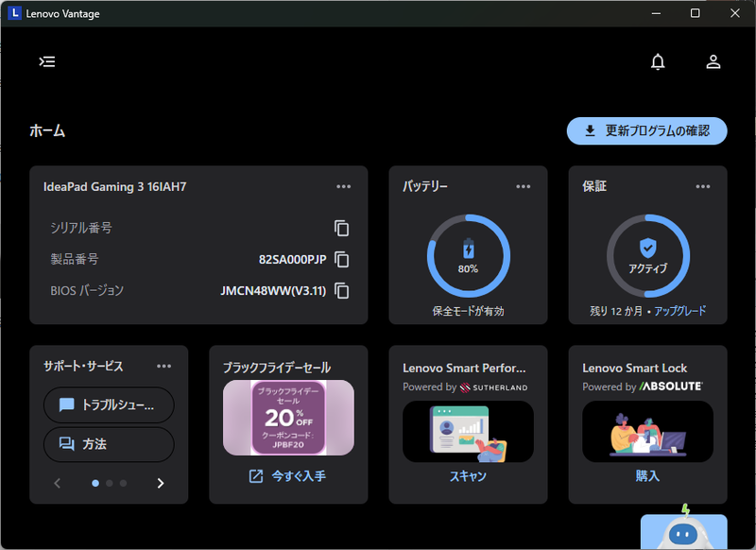The image size is (756, 550).
Task: Click the 今すぐ入手 link
Action: (287, 476)
